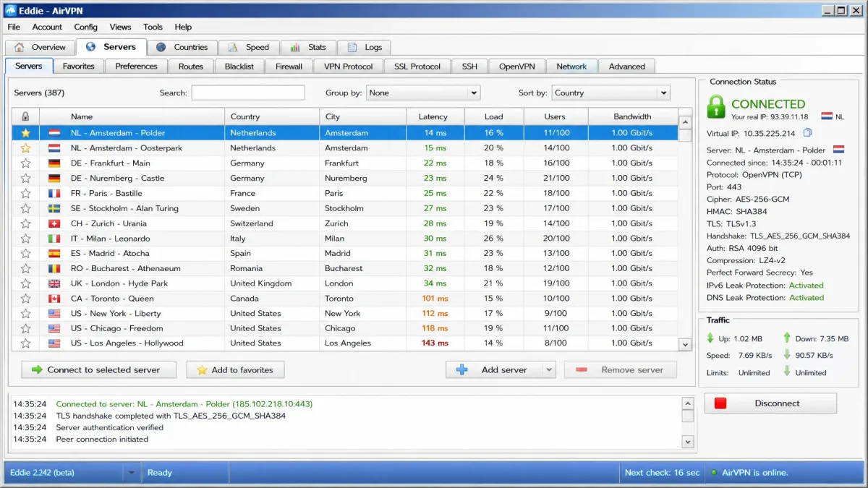Open the Blacklist sub-tab
The height and width of the screenshot is (488, 868).
pyautogui.click(x=239, y=66)
